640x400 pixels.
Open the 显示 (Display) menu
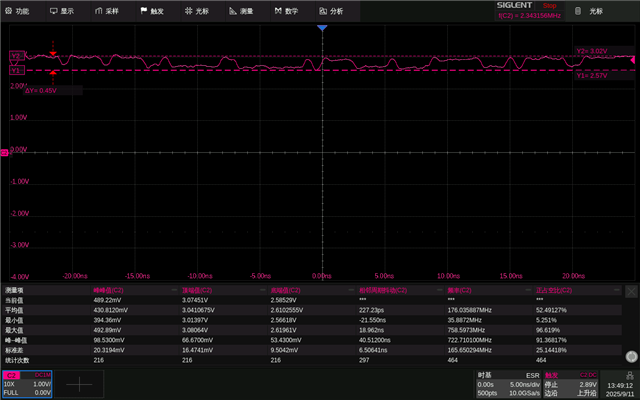point(62,11)
